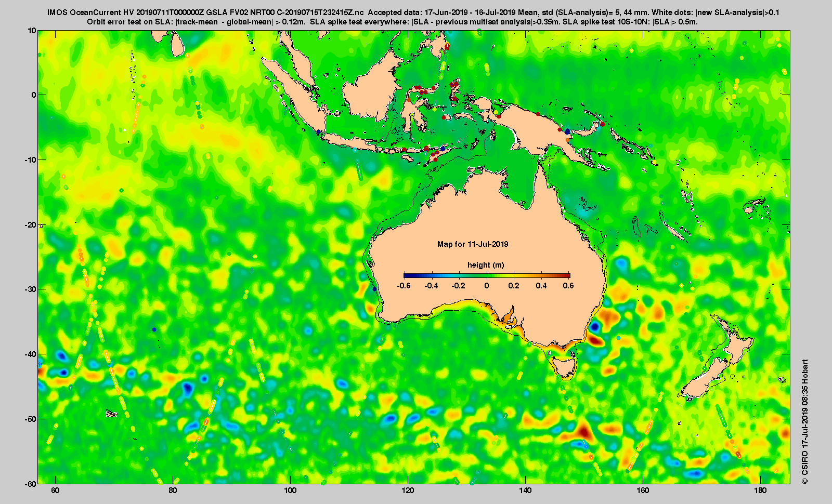Click the latitude -10 axis label

[x=30, y=160]
